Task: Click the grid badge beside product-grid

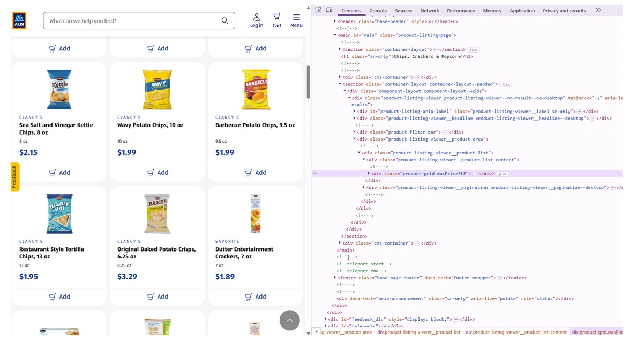Action: pyautogui.click(x=502, y=174)
